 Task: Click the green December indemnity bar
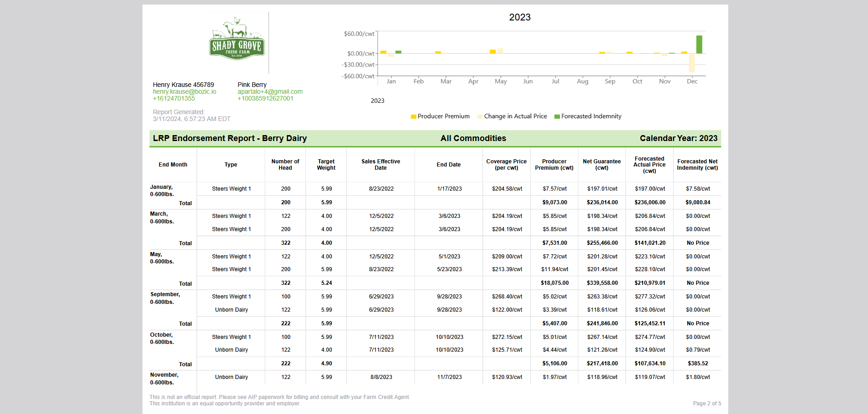pyautogui.click(x=699, y=45)
